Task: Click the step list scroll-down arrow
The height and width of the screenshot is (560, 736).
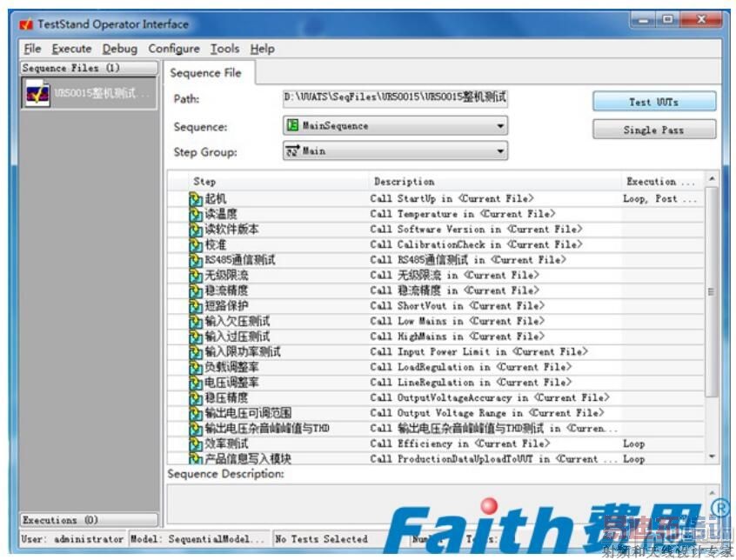Action: click(x=712, y=457)
